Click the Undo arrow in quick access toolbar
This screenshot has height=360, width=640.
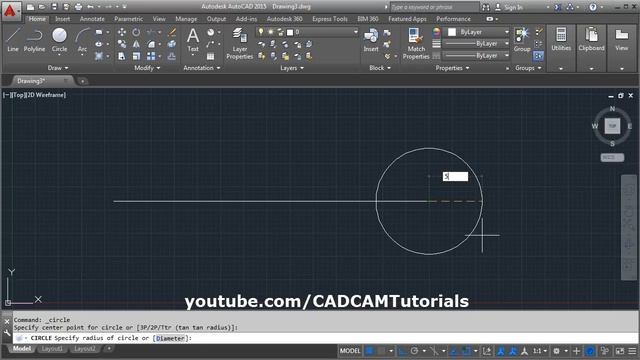[x=90, y=7]
